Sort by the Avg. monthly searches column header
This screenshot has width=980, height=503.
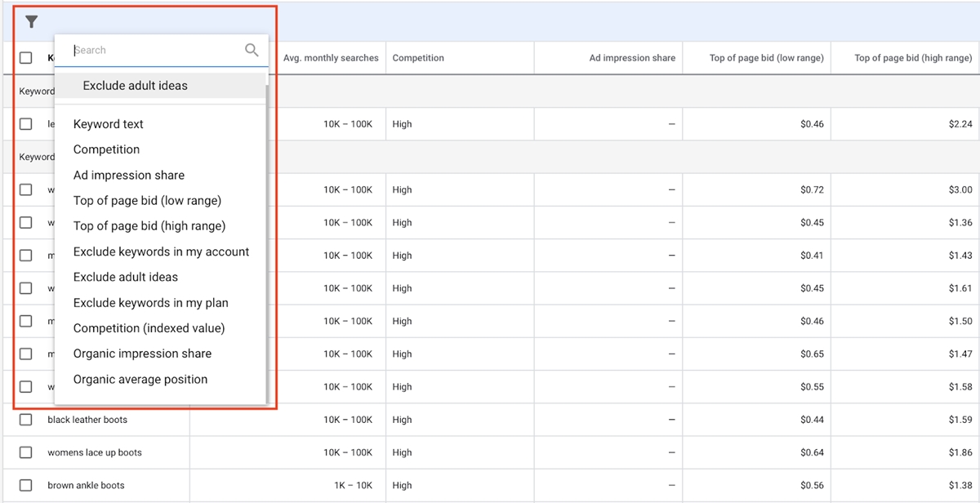[331, 58]
